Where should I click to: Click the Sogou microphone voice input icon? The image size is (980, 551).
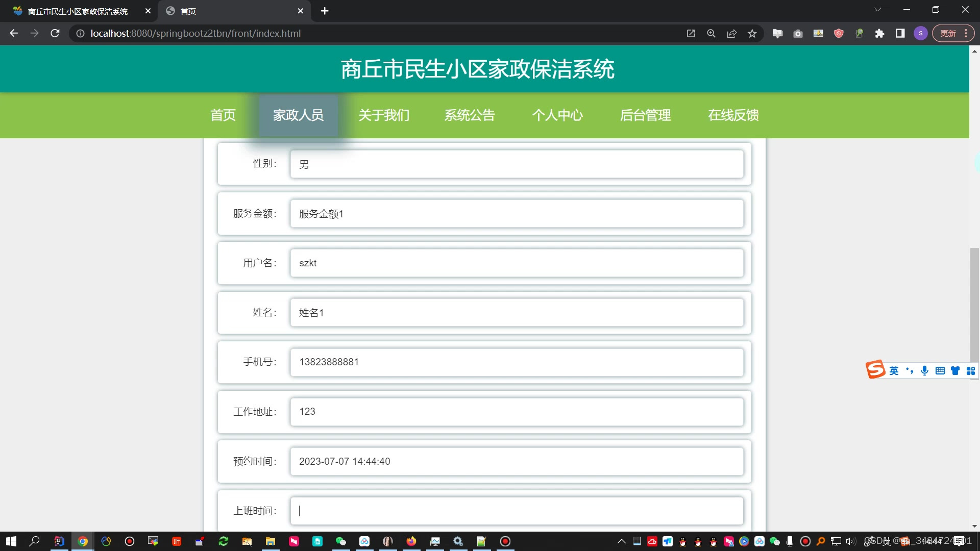coord(924,371)
